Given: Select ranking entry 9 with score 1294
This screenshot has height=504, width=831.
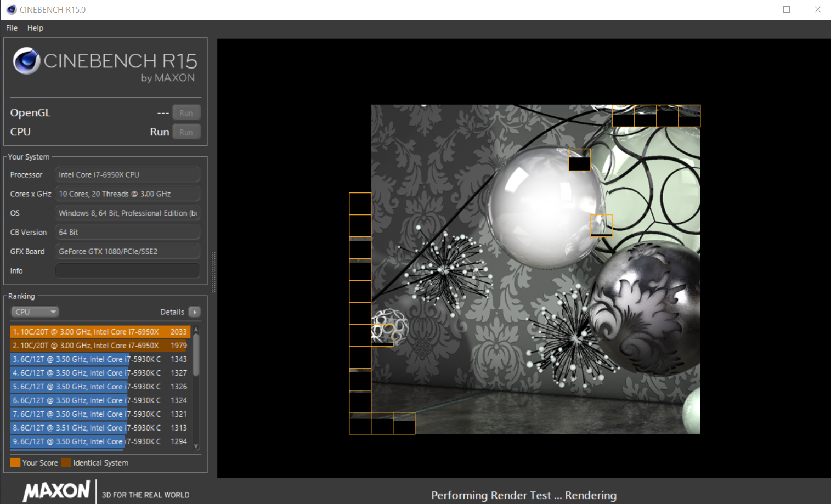Looking at the screenshot, I should click(x=100, y=441).
